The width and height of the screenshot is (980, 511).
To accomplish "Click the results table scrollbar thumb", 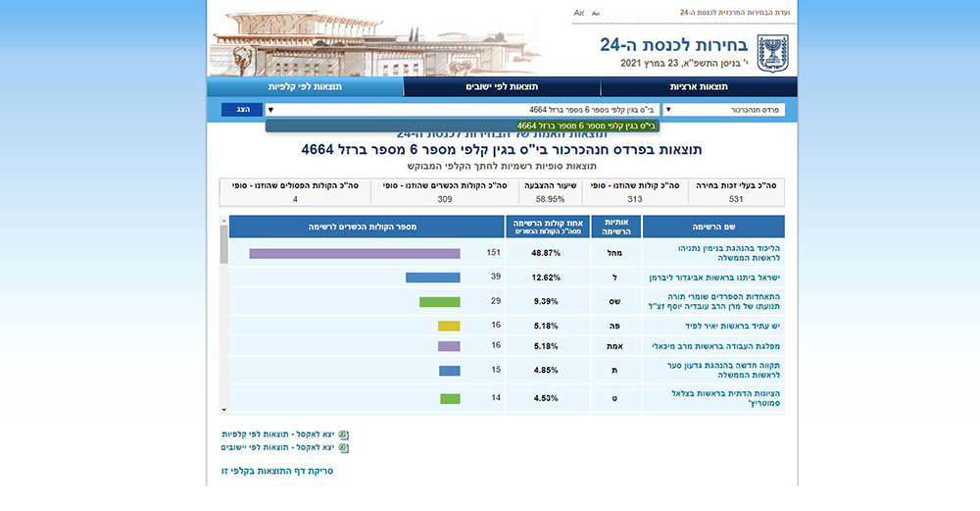I will coord(223,244).
